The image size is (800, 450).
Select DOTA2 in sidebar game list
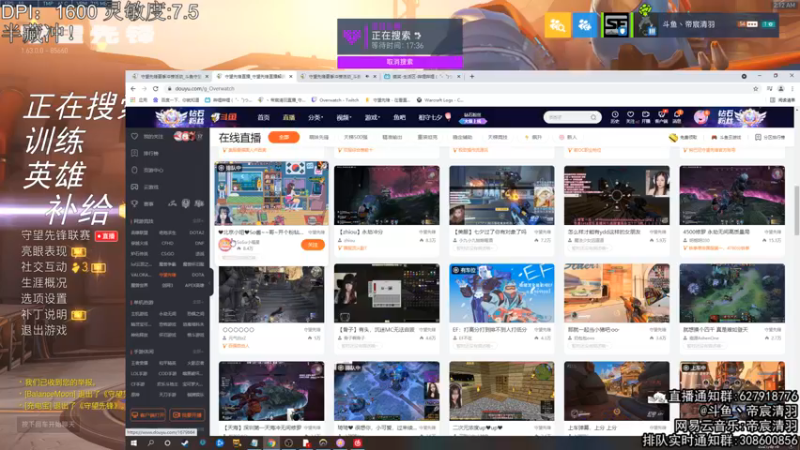tap(196, 232)
